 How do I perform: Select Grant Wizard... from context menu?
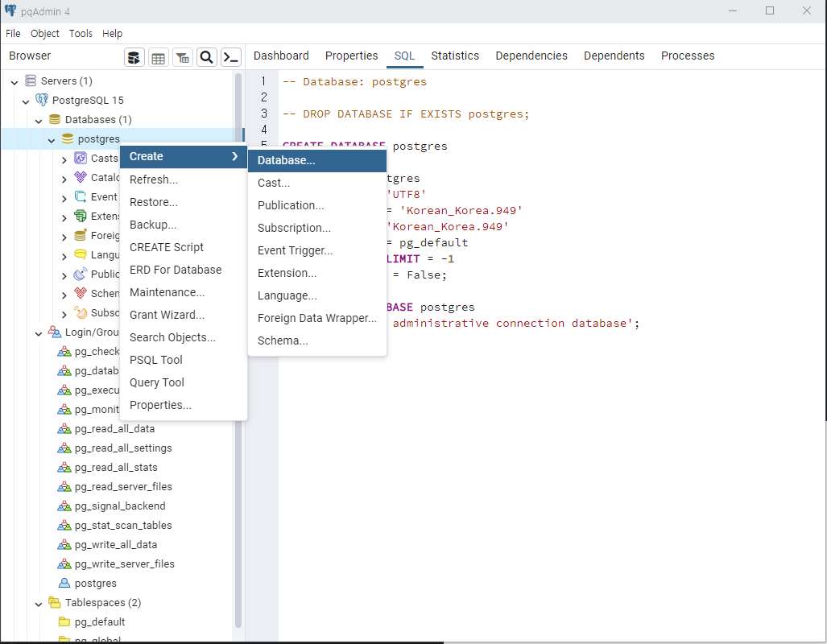pos(184,315)
